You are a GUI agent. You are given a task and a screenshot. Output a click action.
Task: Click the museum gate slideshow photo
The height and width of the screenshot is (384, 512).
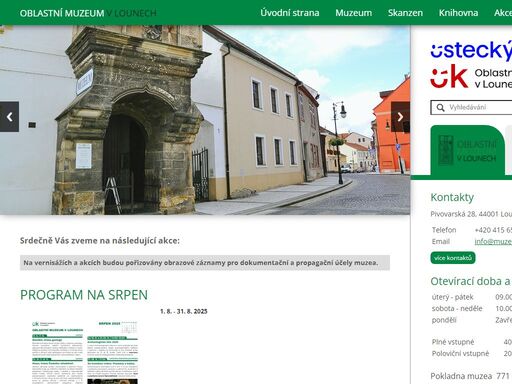[205, 120]
